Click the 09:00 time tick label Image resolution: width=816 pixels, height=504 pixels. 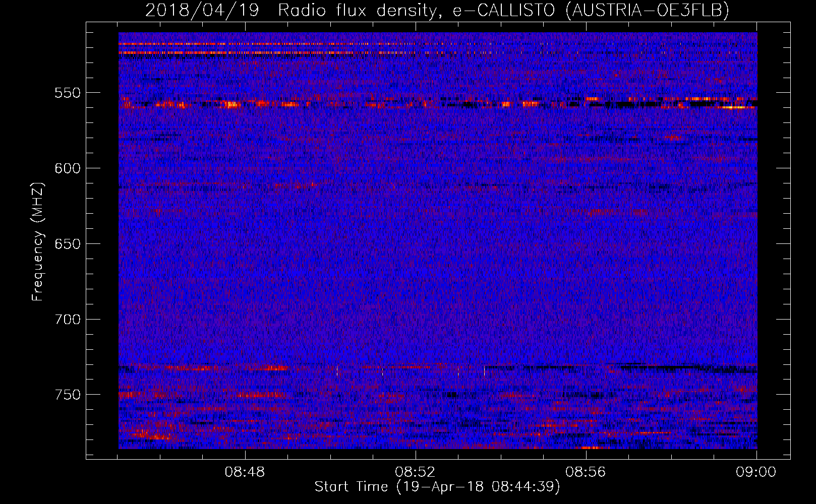(756, 472)
